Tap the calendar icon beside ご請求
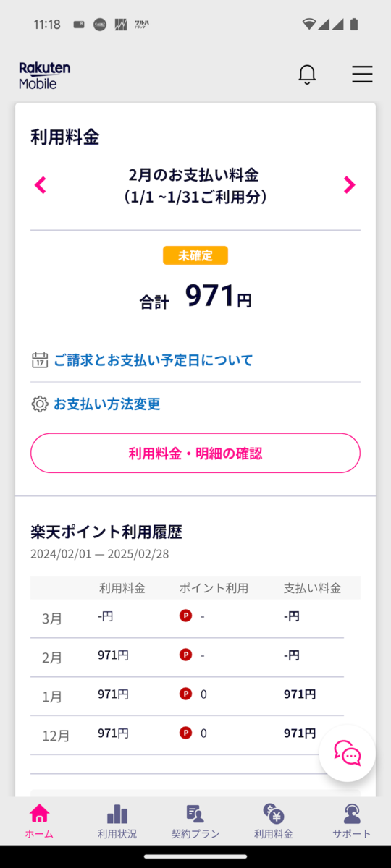 click(40, 360)
